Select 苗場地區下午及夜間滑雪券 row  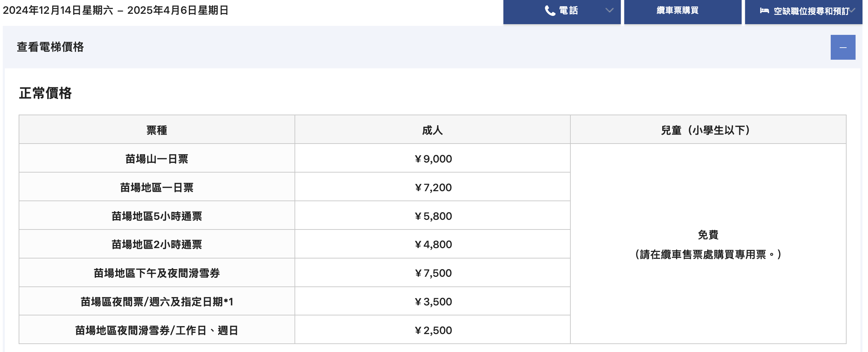point(157,273)
